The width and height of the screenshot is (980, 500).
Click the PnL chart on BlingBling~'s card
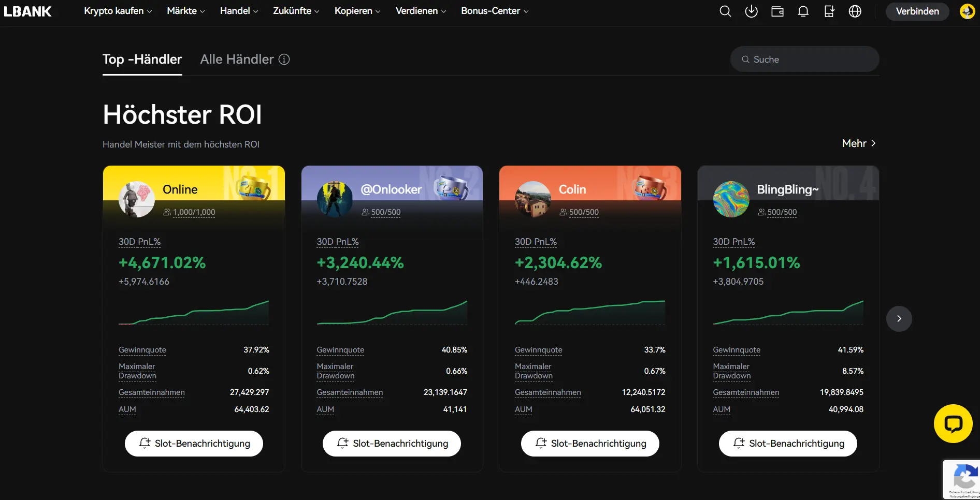pyautogui.click(x=788, y=313)
